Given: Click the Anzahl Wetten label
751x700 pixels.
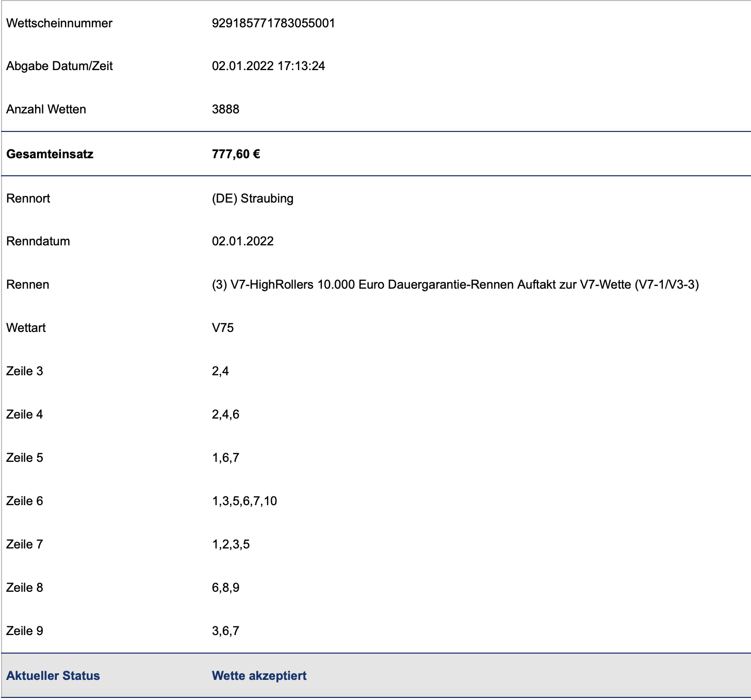Looking at the screenshot, I should [x=46, y=109].
